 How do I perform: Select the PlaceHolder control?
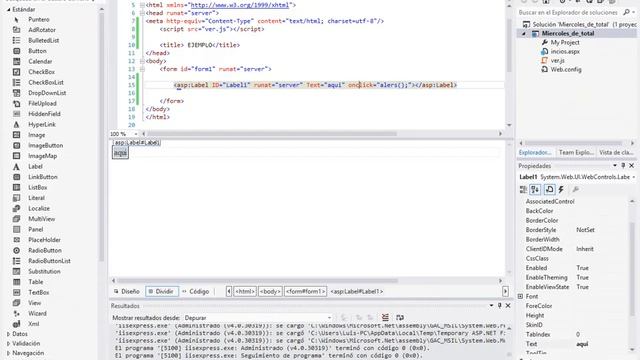point(44,240)
